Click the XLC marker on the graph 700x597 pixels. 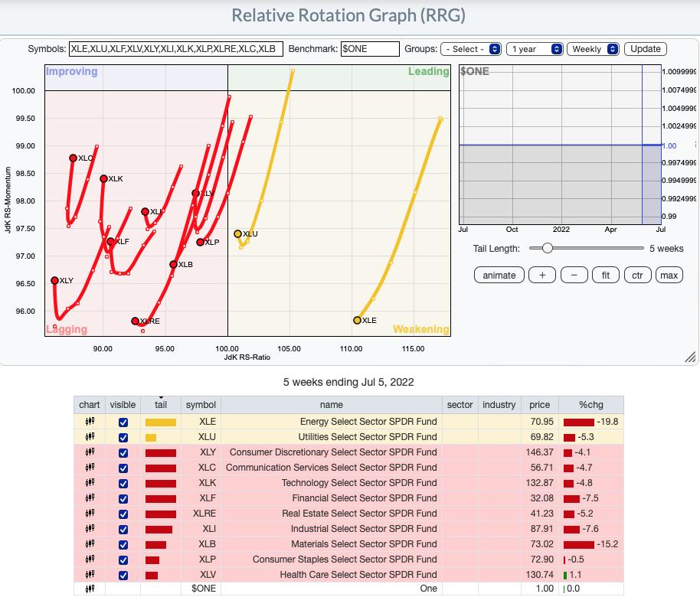(x=74, y=158)
